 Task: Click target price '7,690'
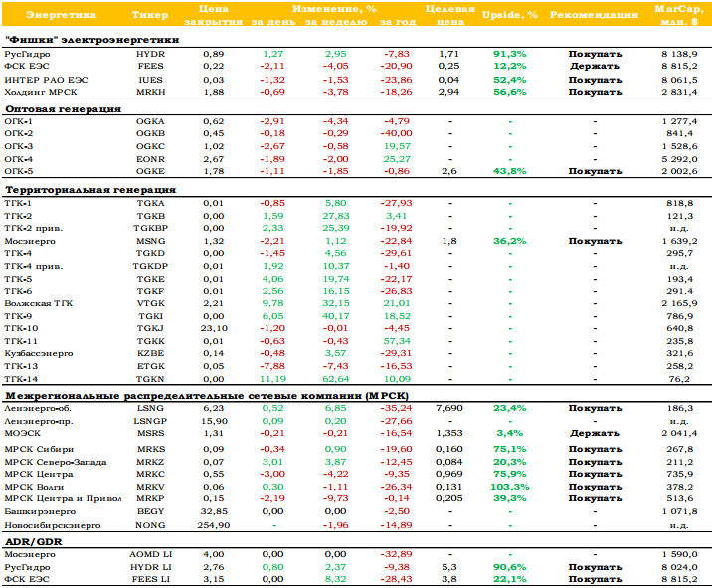pyautogui.click(x=449, y=408)
